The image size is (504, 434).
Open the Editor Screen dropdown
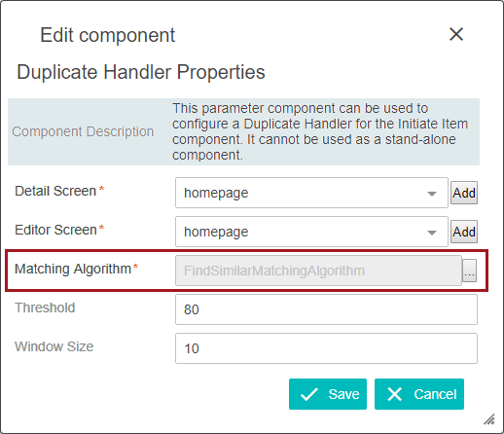coord(311,232)
